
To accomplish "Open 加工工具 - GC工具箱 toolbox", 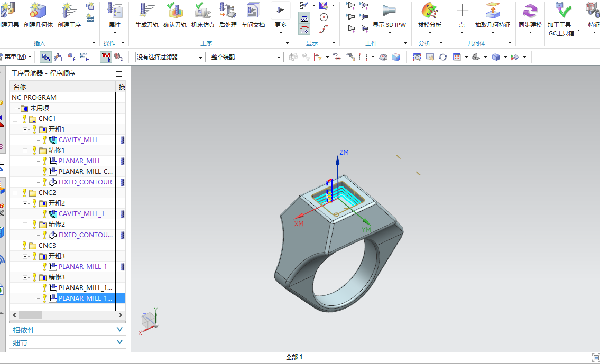I will (x=561, y=19).
